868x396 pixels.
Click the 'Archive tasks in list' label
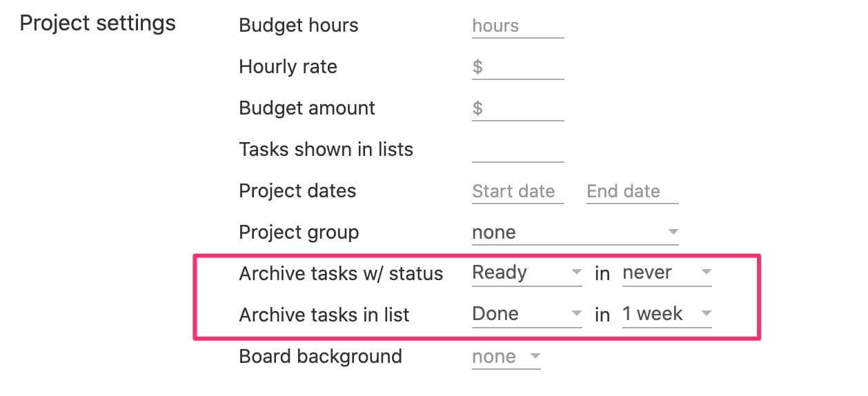(324, 315)
